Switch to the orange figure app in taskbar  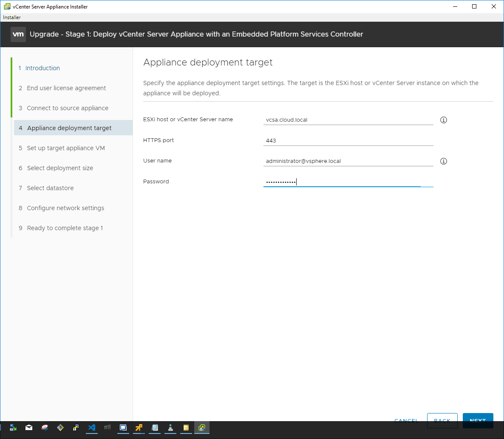coord(139,428)
